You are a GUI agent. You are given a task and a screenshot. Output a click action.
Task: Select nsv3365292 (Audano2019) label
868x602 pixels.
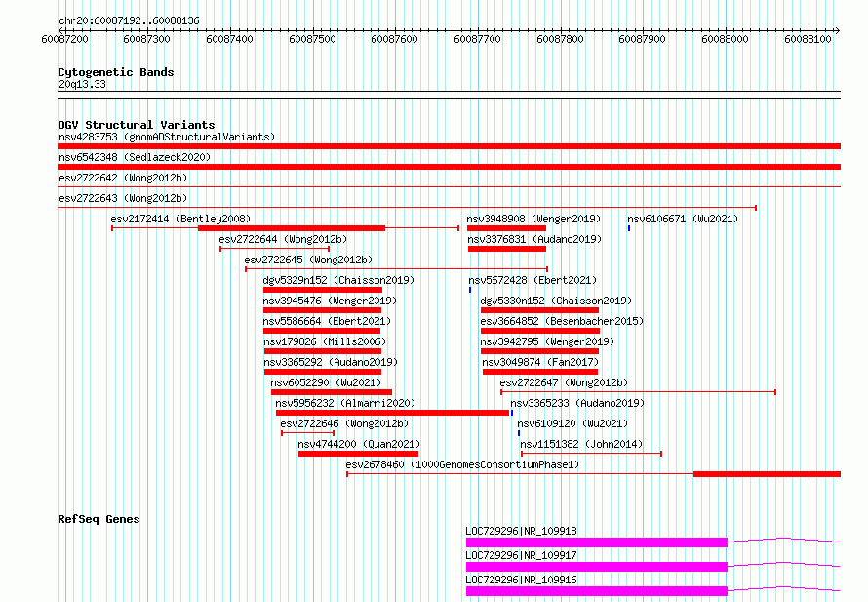click(331, 362)
